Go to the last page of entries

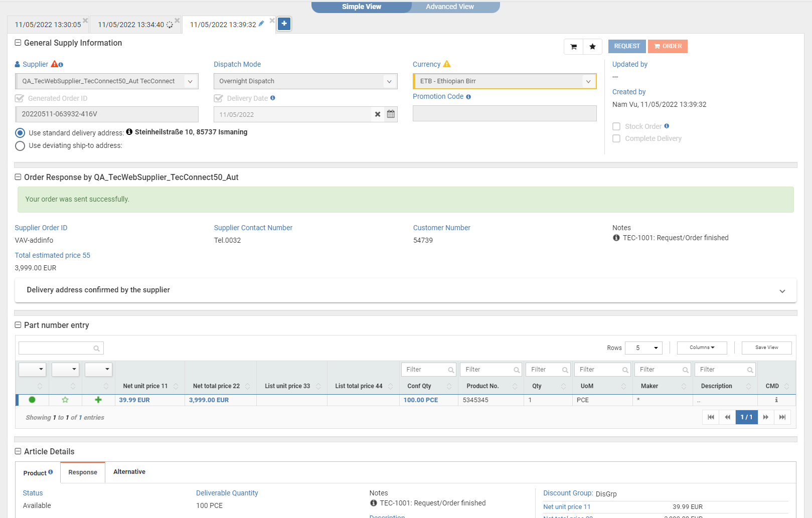point(782,417)
